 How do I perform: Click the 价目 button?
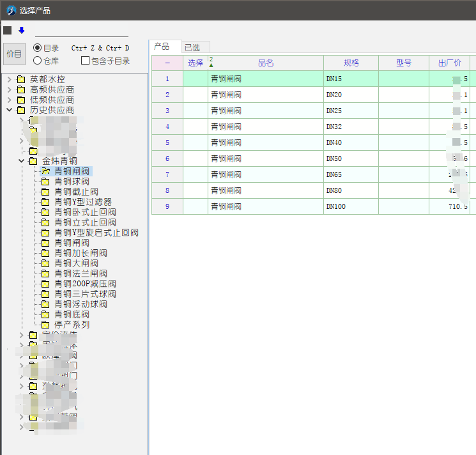pyautogui.click(x=14, y=54)
